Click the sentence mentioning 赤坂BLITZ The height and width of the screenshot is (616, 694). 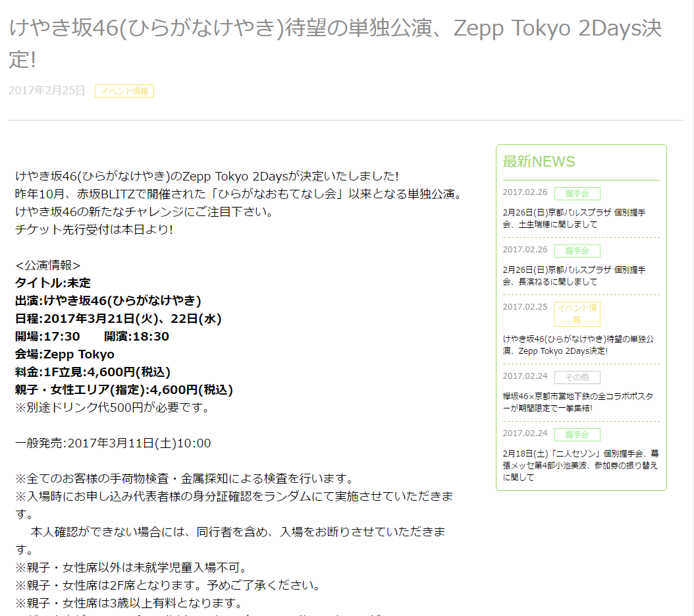click(x=239, y=194)
